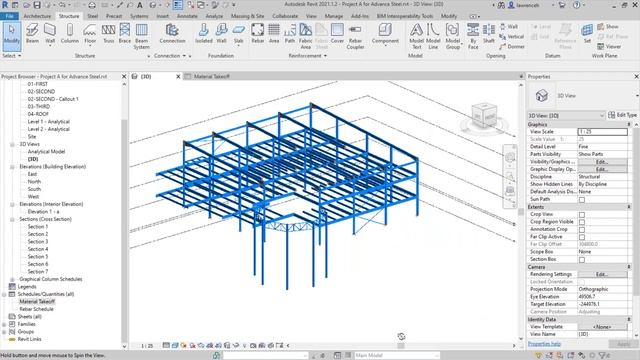Collapse the Graphics properties section
The width and height of the screenshot is (640, 360).
(x=629, y=124)
